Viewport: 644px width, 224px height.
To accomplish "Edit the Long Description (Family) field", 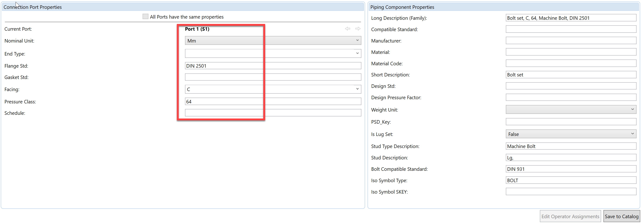I will 571,18.
